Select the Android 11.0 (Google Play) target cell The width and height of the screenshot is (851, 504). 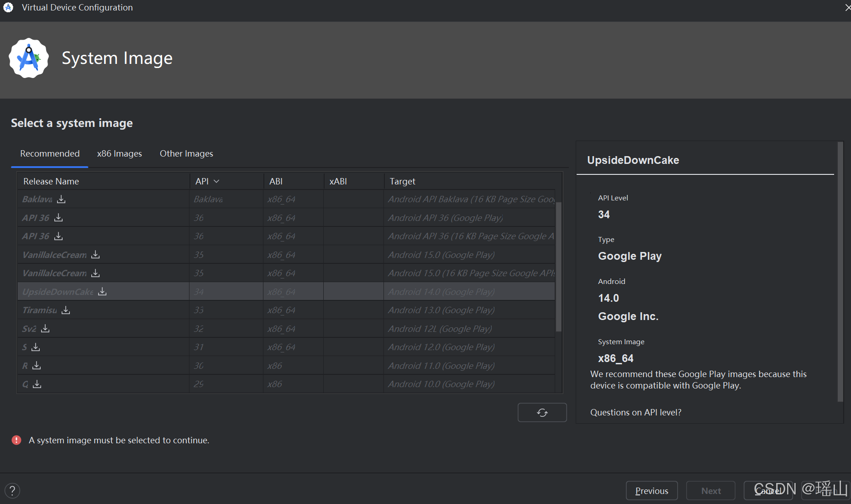point(469,365)
